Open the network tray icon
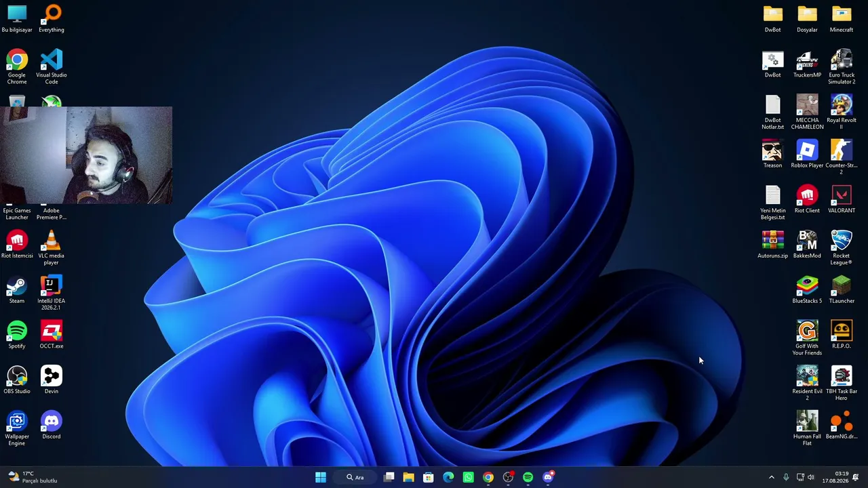868x488 pixels. tap(800, 477)
